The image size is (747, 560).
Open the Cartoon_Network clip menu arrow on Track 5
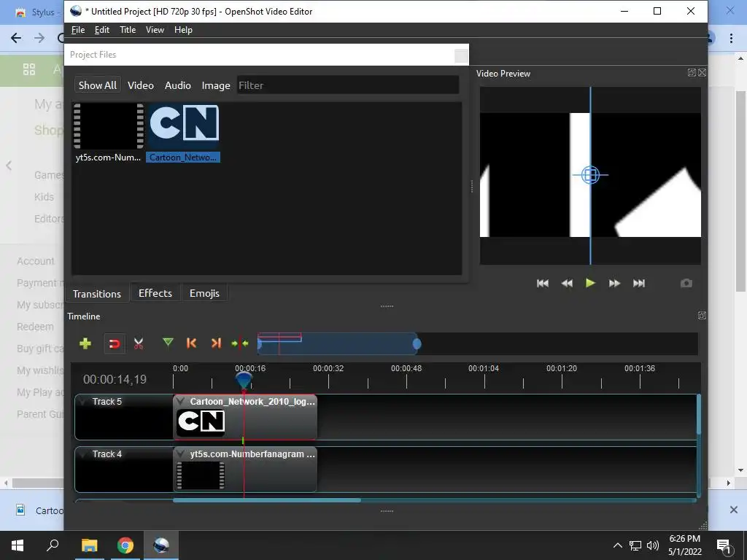tap(181, 402)
